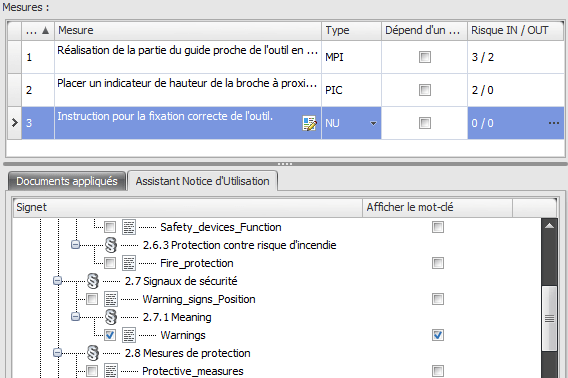Click the section icon beside 2.8 Mesures de protection
This screenshot has width=568, height=378.
point(93,353)
